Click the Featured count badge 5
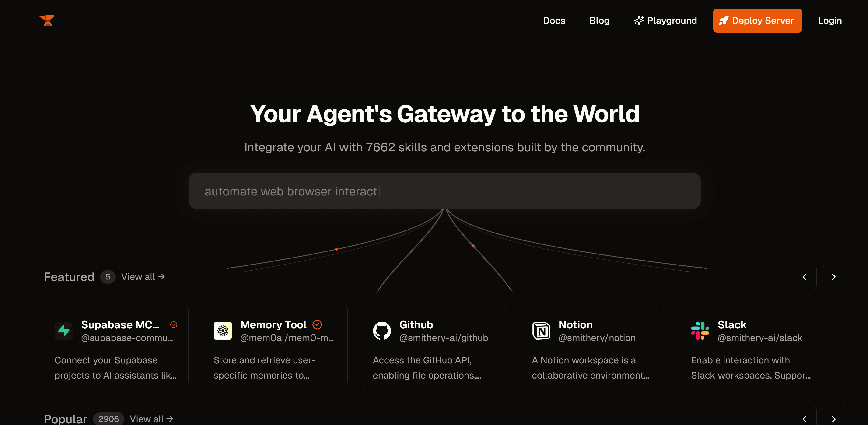 (108, 277)
